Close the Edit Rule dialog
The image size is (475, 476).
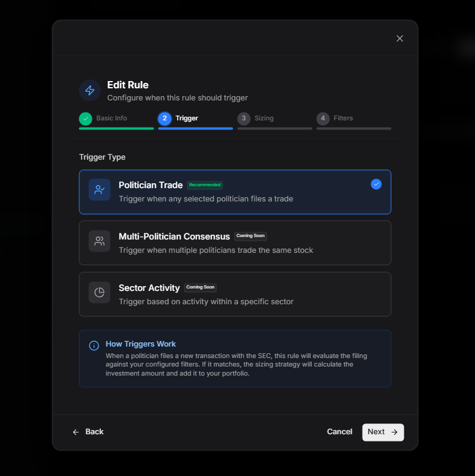click(x=399, y=38)
